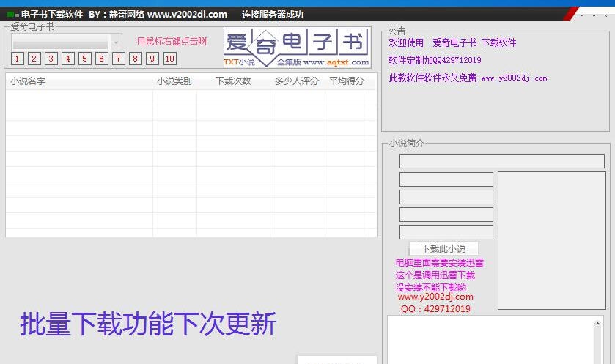Sort by 小说名字 column header
Screen dimensions: 615x364
pyautogui.click(x=79, y=81)
